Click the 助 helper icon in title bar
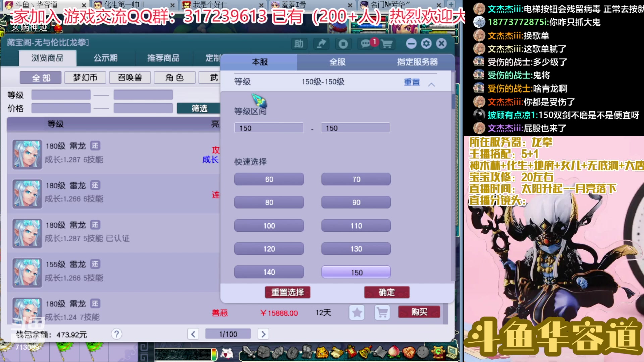This screenshot has width=644, height=362. [299, 44]
